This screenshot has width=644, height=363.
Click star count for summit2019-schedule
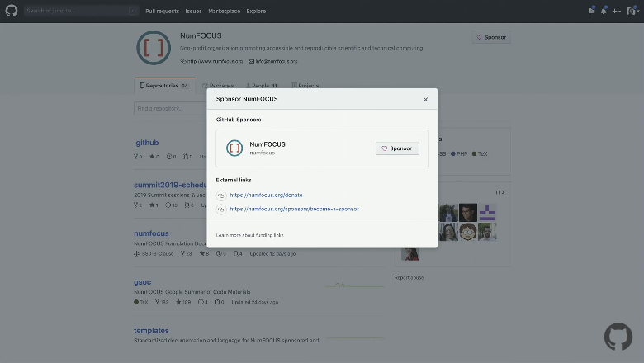(154, 205)
